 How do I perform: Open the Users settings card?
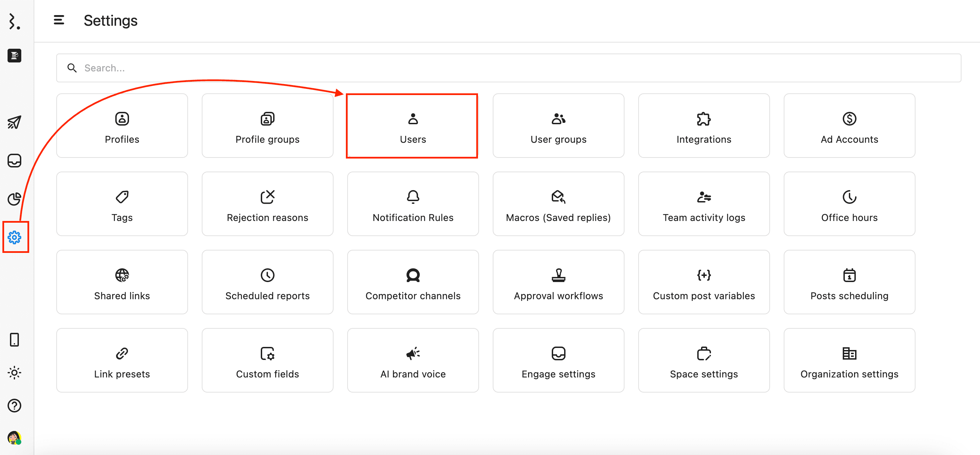click(x=412, y=126)
